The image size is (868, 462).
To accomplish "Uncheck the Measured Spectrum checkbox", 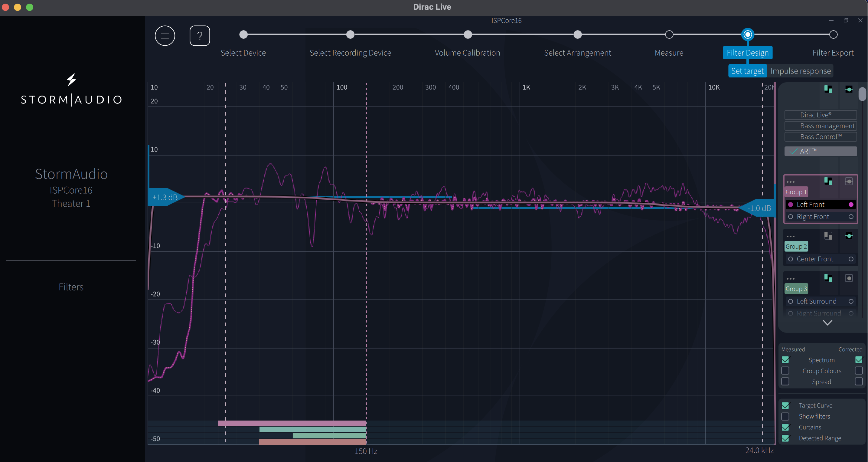I will (785, 360).
